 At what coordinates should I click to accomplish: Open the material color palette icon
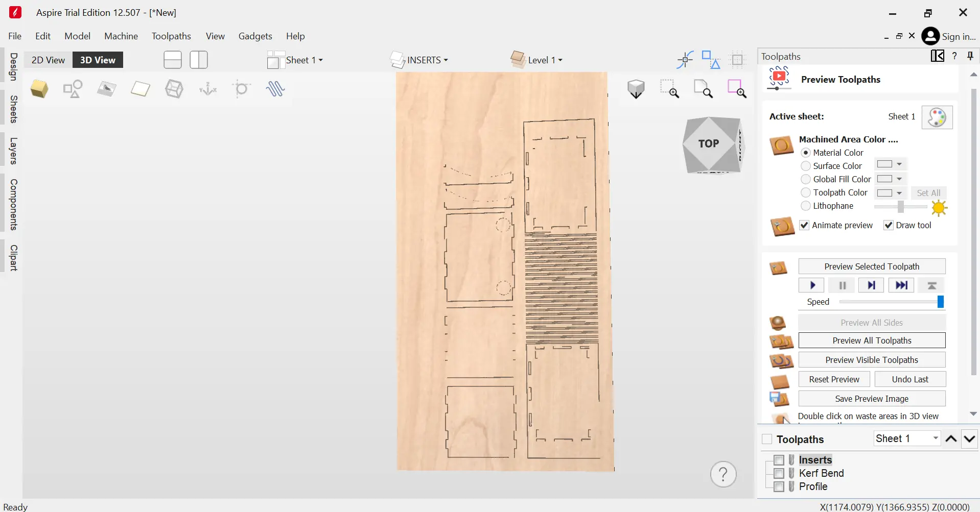pos(937,117)
